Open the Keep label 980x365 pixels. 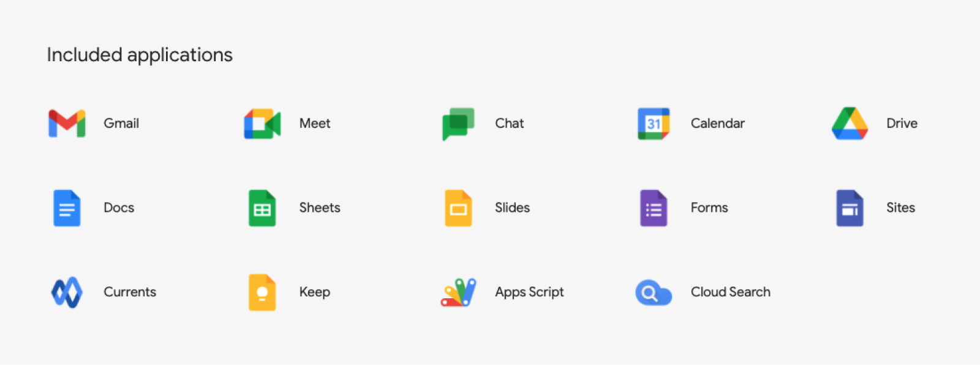point(315,292)
